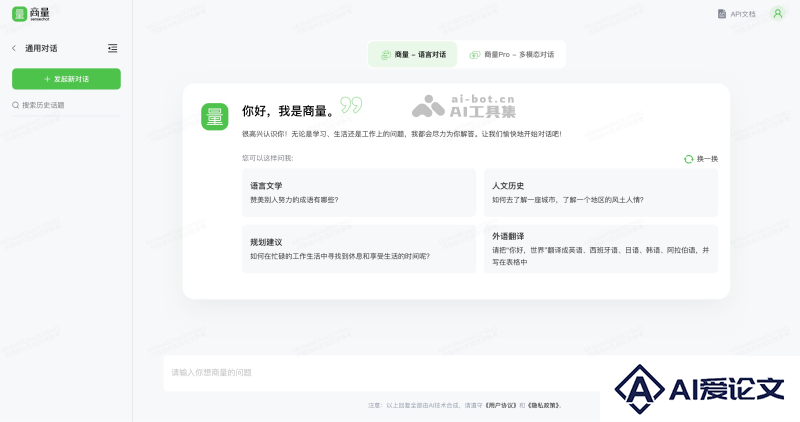The height and width of the screenshot is (422, 800).
Task: Choose the 外语翻译 suggestion card
Action: (x=601, y=249)
